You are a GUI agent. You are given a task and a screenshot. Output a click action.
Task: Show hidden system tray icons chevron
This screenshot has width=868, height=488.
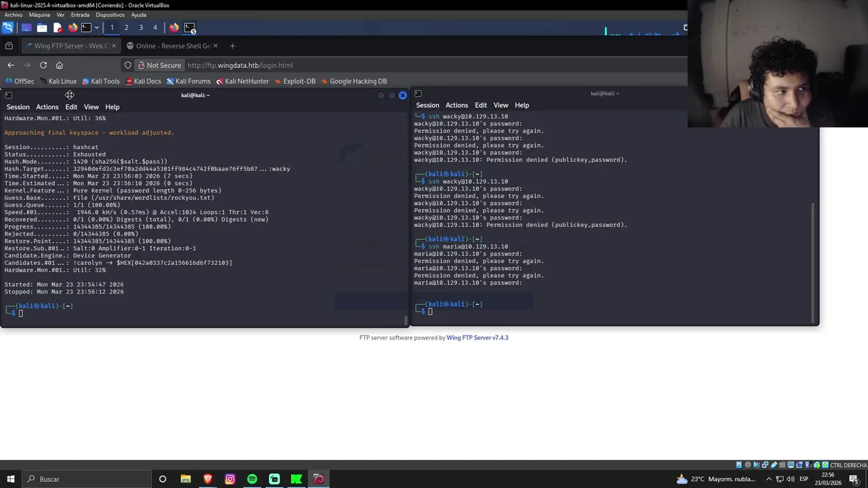[x=768, y=479]
